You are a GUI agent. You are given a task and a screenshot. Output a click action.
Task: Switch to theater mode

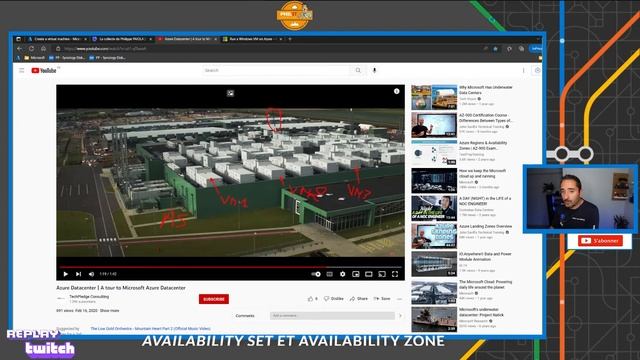tap(369, 274)
